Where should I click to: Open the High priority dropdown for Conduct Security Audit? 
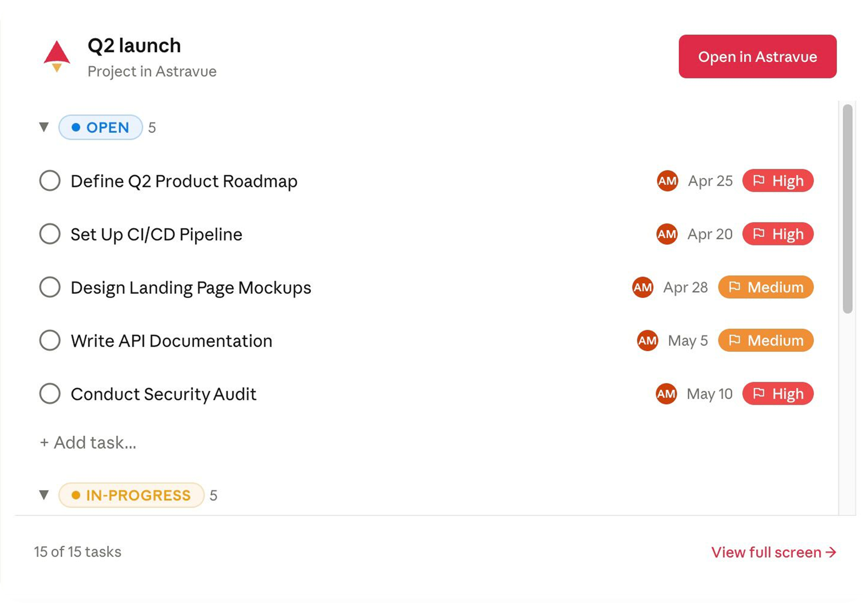pos(778,394)
